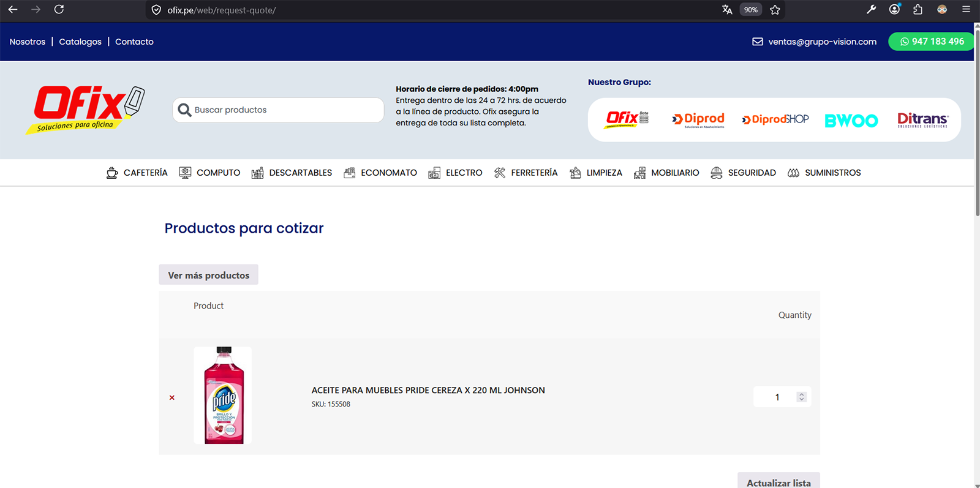This screenshot has height=488, width=980.
Task: Open the BWOO group logo
Action: [851, 121]
